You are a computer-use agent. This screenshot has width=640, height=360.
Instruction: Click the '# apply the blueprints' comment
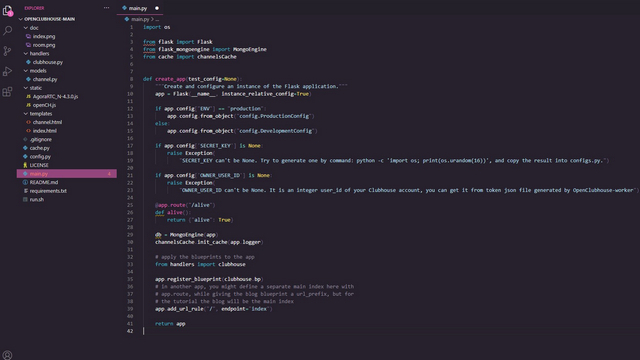pyautogui.click(x=204, y=257)
